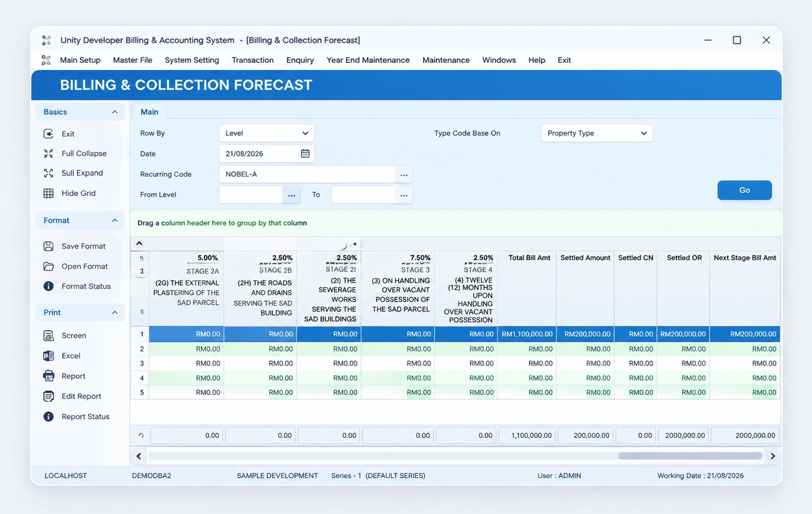The image size is (812, 514).
Task: Open the Windows menu
Action: tap(499, 60)
